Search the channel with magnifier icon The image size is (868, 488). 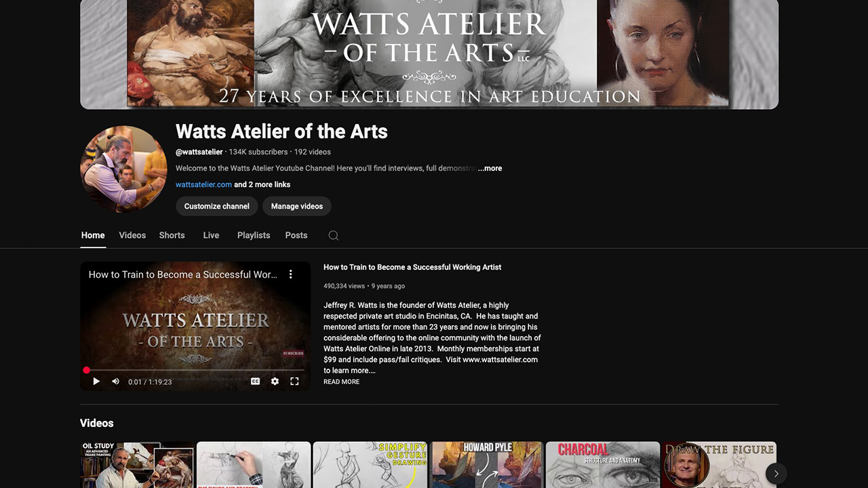click(334, 235)
